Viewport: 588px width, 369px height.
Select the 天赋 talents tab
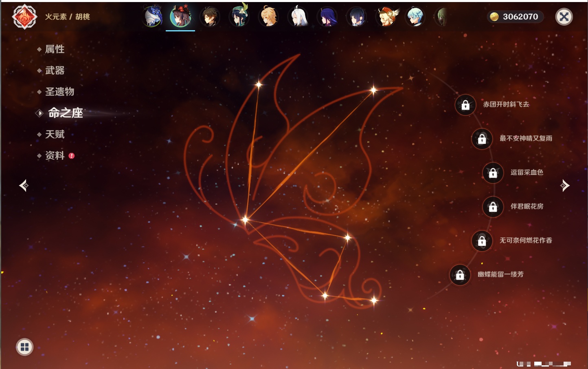tap(55, 134)
